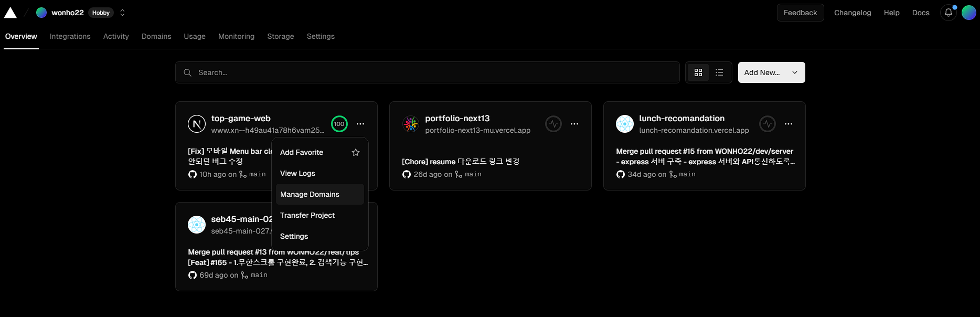Screen dimensions: 980x317
Task: Click the favorite star icon
Action: coord(356,152)
